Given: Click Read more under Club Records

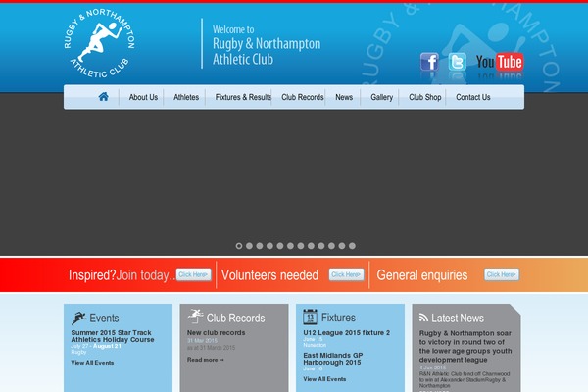Looking at the screenshot, I should click(206, 360).
